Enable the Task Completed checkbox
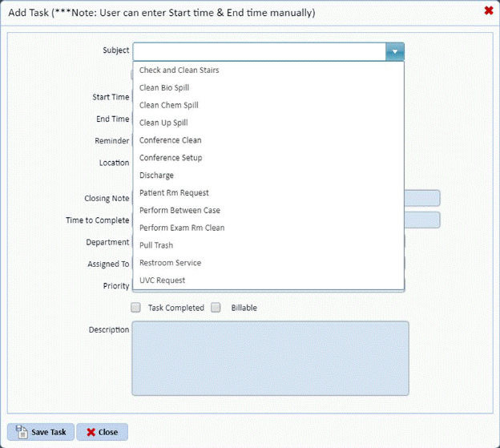 (136, 308)
